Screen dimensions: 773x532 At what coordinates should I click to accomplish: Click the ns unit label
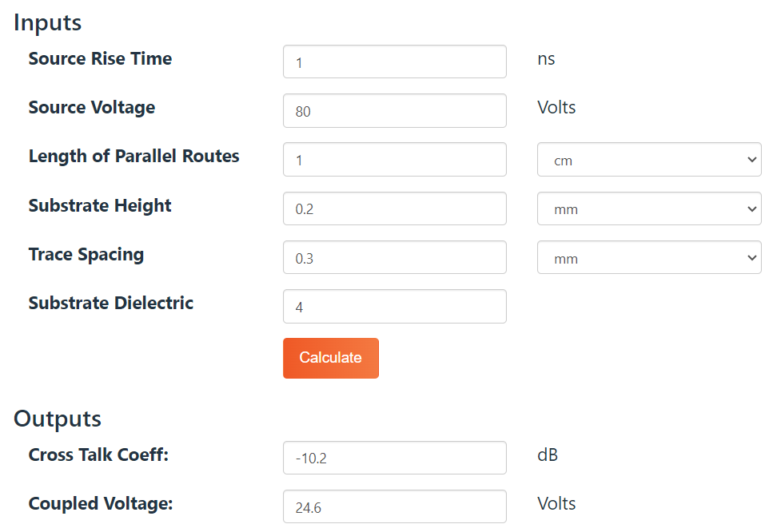tap(546, 59)
